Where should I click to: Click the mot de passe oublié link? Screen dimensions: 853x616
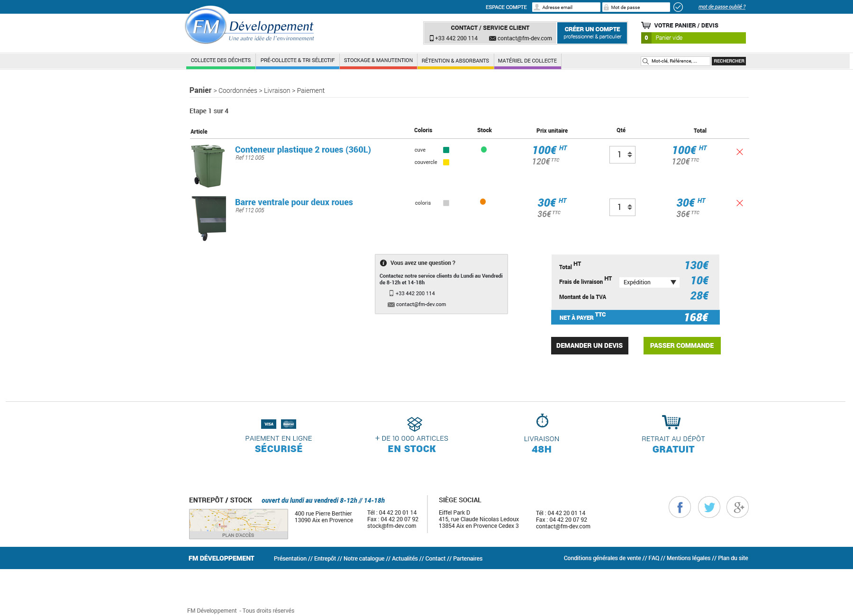point(722,7)
